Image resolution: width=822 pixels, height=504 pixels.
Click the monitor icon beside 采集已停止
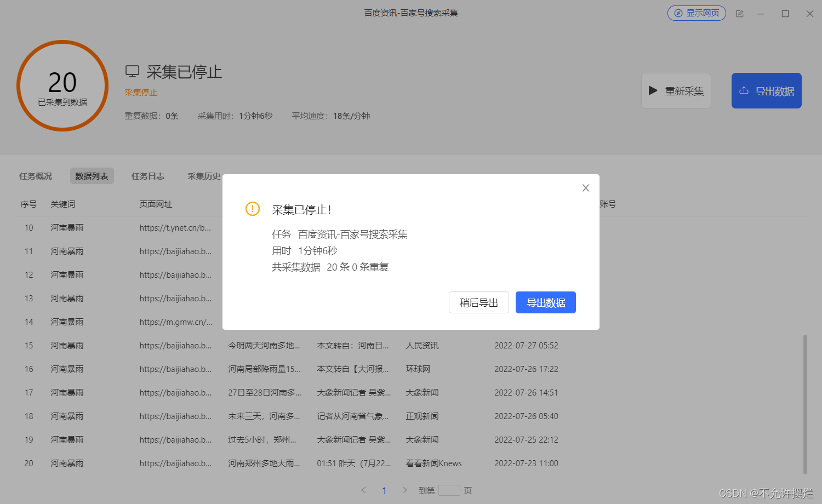132,71
